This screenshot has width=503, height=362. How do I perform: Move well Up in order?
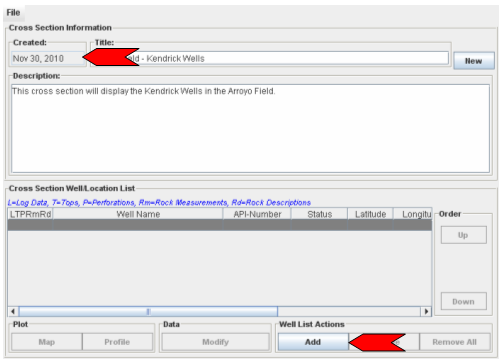[x=463, y=235]
